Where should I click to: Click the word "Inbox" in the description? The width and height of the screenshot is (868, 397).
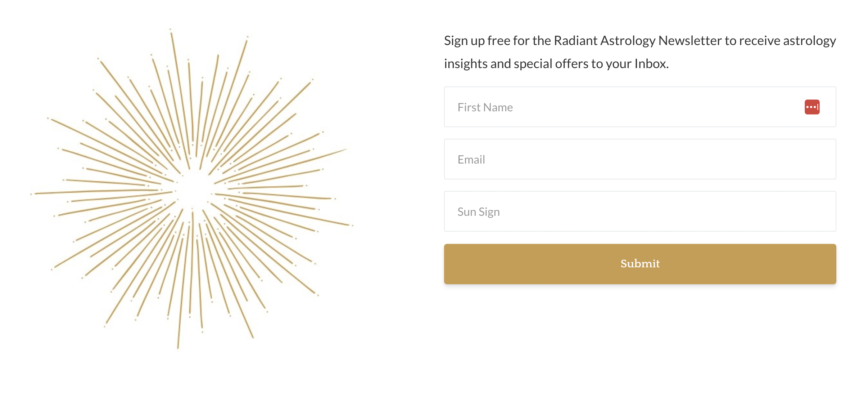pyautogui.click(x=651, y=64)
